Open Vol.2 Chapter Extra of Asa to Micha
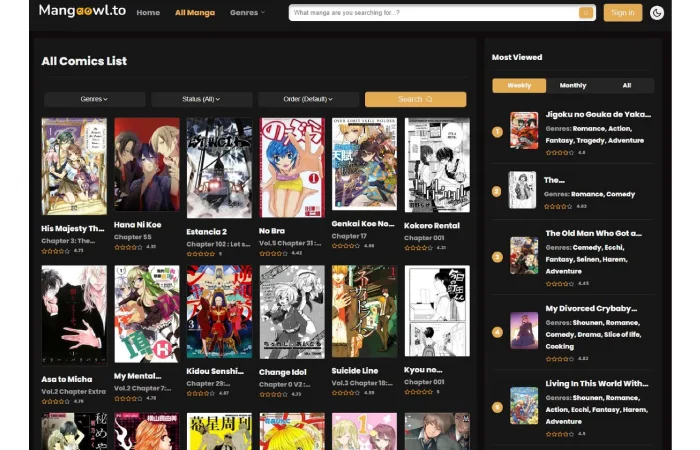Screen dimensions: 700x450 click(74, 392)
